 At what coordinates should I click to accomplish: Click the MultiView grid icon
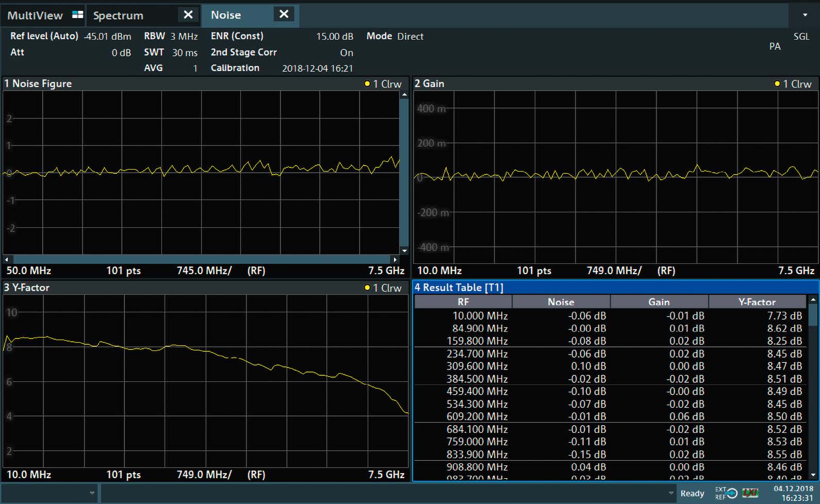(x=77, y=15)
